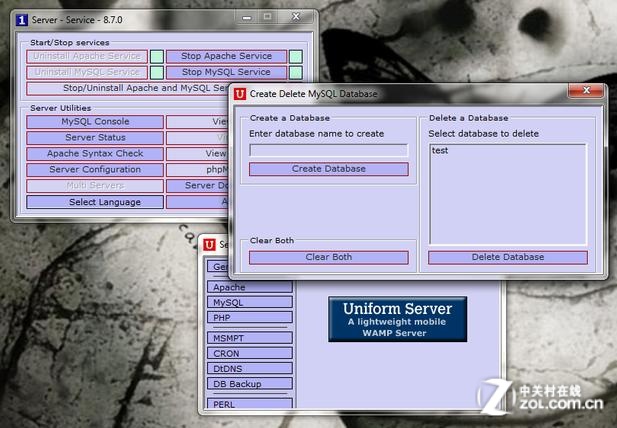
Task: Open the PHP section in the configuration window
Action: pyautogui.click(x=250, y=317)
